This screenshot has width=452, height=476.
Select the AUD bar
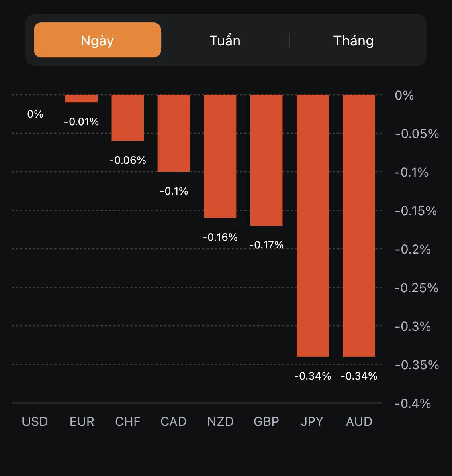click(359, 226)
